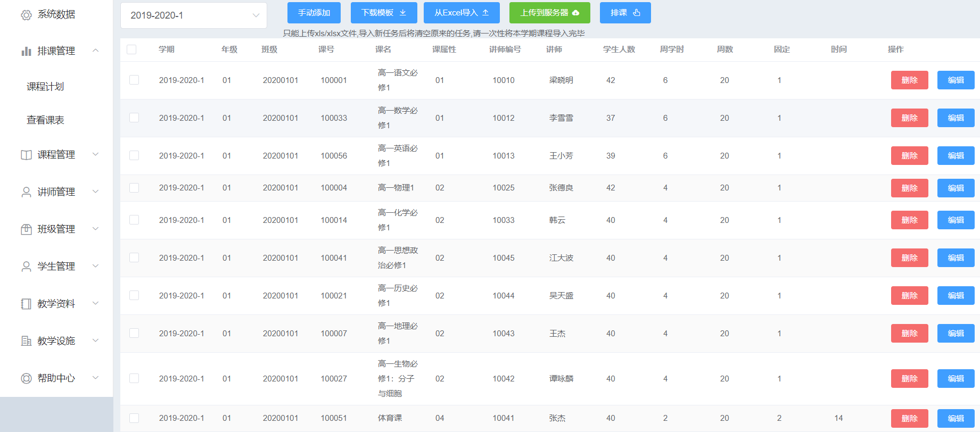Edit the 高一英语必修1 row

click(x=956, y=156)
